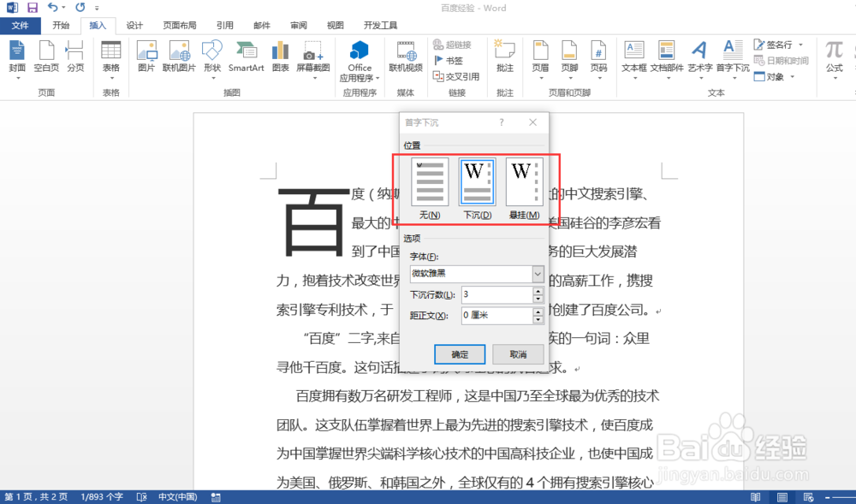Image resolution: width=856 pixels, height=504 pixels.
Task: Change language 中文(中国) in status bar
Action: pos(177,497)
